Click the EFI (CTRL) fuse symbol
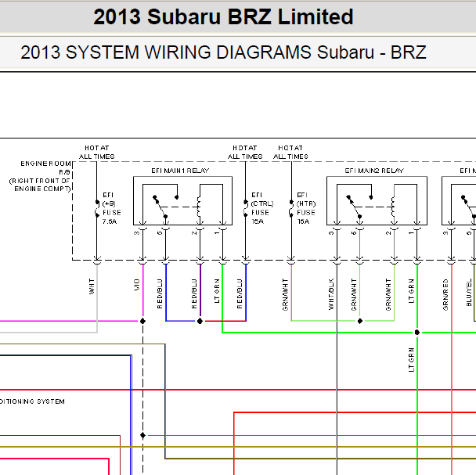Image resolution: width=476 pixels, height=475 pixels. (245, 208)
